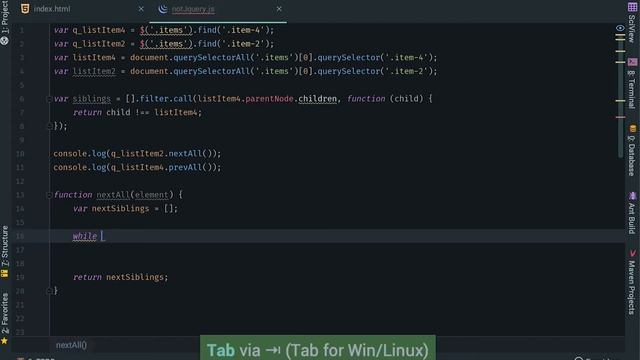Click 'nextSiblings' in the return statement
Viewport: 640px width, 360px height.
pyautogui.click(x=135, y=277)
